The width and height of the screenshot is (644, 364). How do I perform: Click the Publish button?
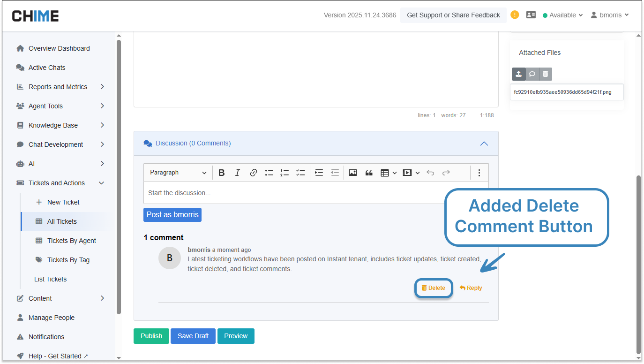click(151, 336)
